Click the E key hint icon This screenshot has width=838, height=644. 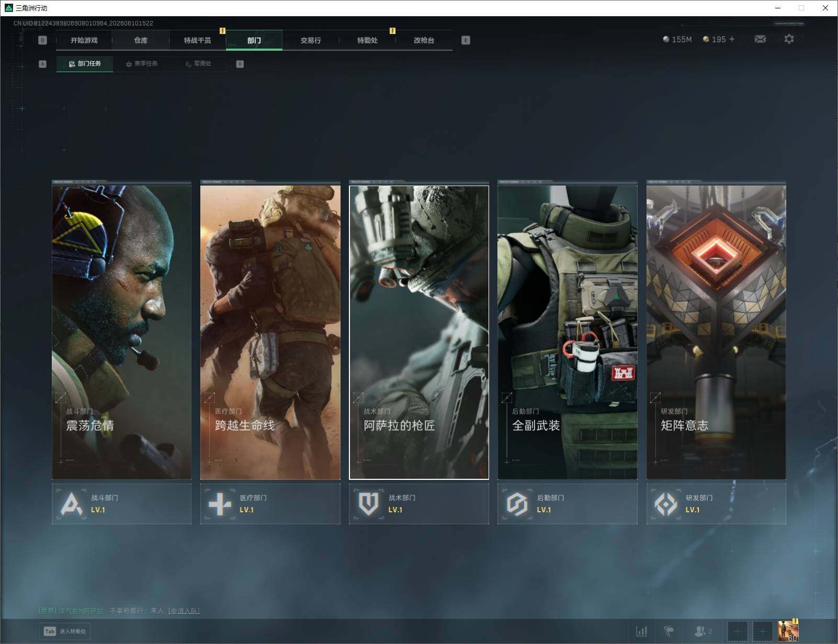(x=466, y=40)
